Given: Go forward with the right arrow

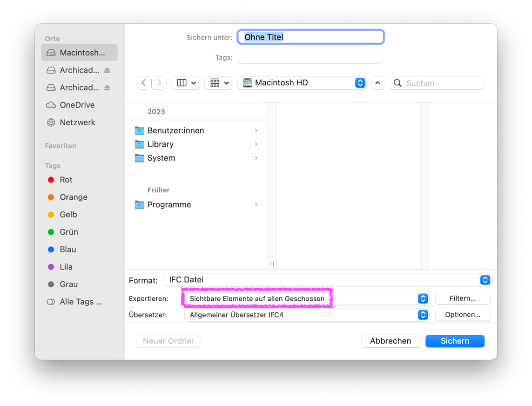Looking at the screenshot, I should click(x=159, y=83).
